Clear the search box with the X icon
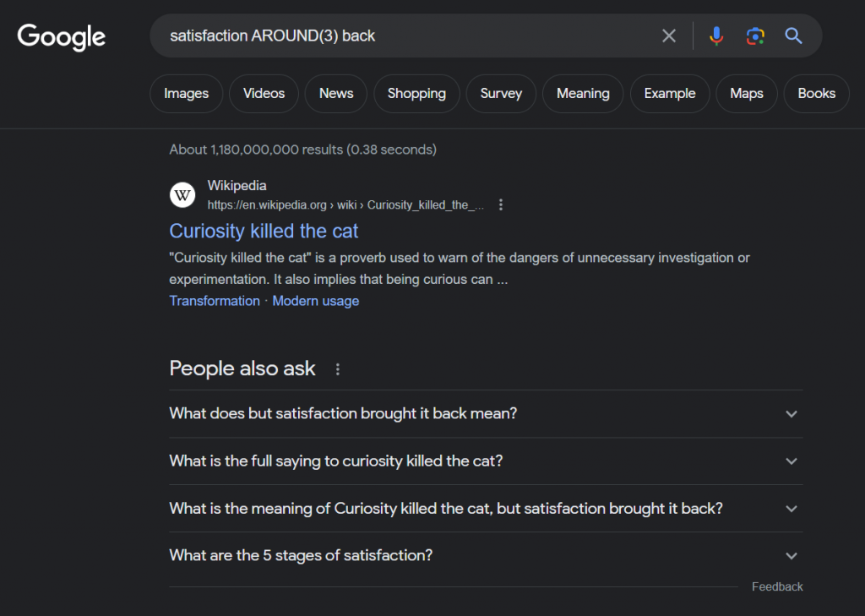 (x=669, y=35)
